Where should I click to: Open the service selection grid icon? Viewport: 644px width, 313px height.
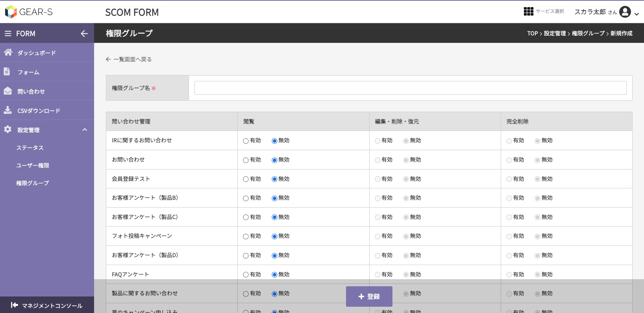point(528,11)
